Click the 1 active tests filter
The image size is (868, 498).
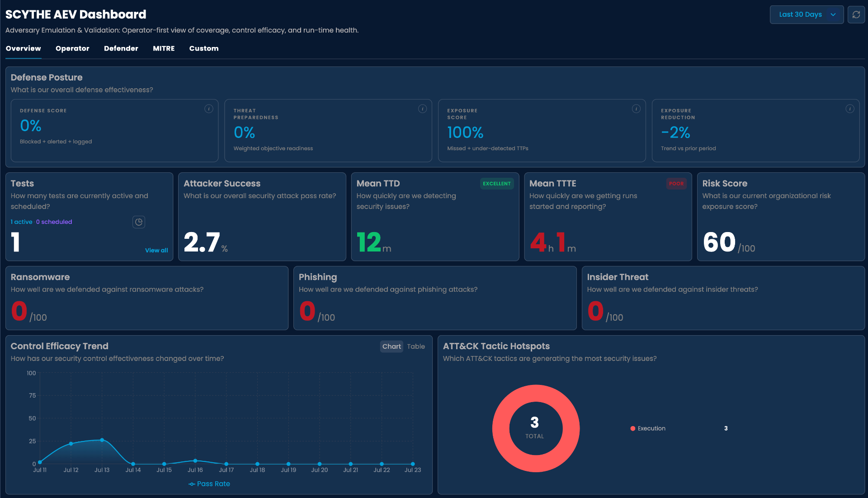[x=22, y=222]
